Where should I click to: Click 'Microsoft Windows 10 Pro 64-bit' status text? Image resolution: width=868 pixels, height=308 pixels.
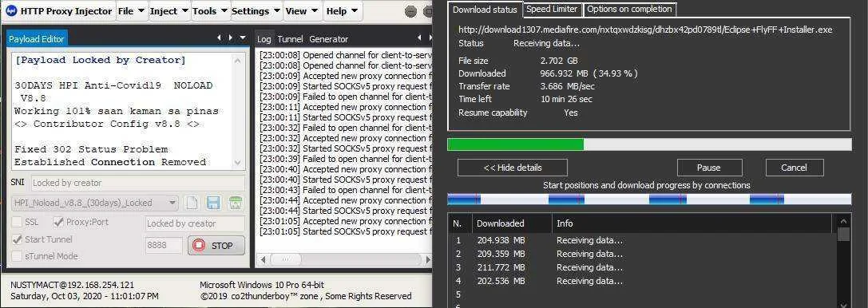coord(262,286)
